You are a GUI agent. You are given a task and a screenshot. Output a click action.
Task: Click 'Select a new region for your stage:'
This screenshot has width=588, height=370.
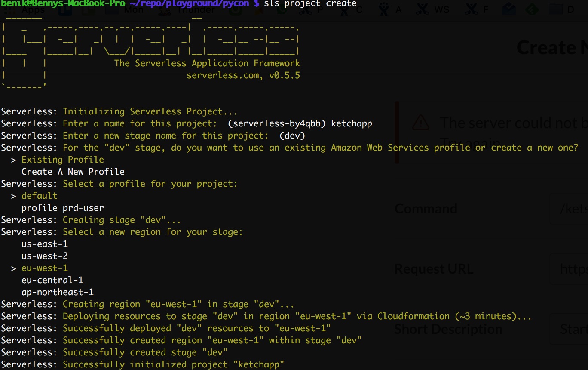[153, 232]
